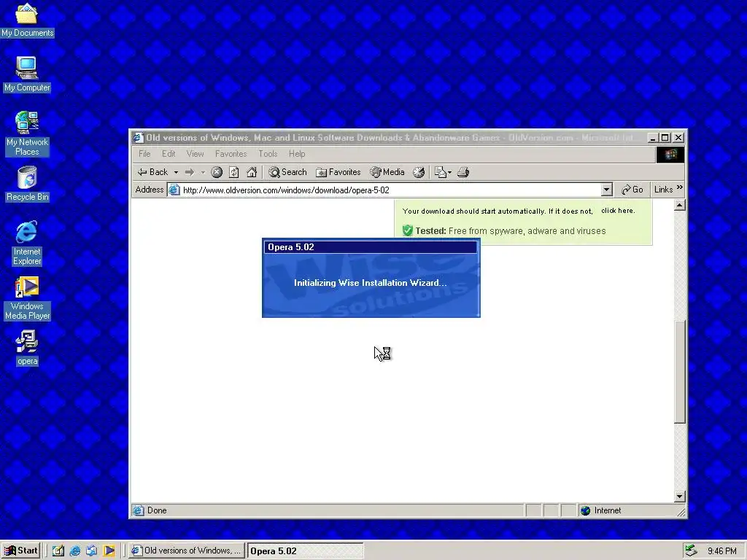Open the Search pane from toolbar
This screenshot has width=747, height=560.
pyautogui.click(x=287, y=172)
